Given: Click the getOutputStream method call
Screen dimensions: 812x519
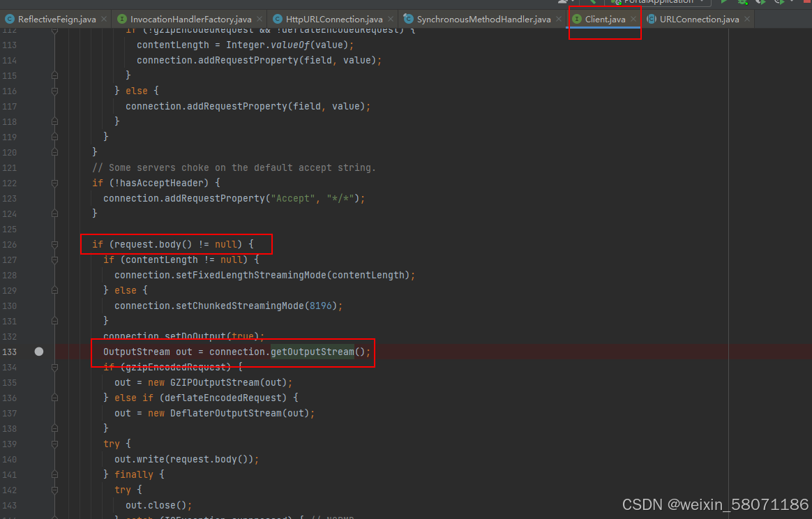Looking at the screenshot, I should 313,352.
